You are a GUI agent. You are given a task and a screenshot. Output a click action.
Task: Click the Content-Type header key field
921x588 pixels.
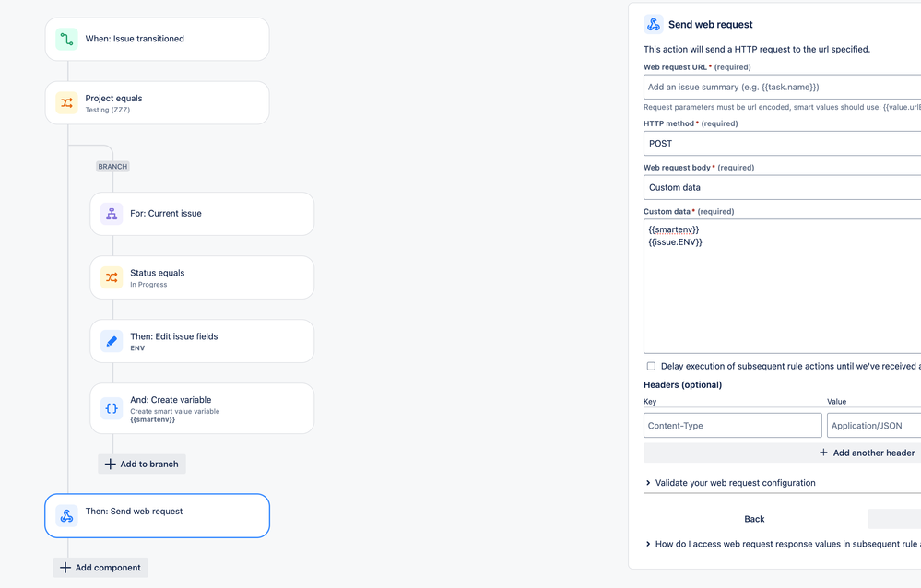coord(732,425)
